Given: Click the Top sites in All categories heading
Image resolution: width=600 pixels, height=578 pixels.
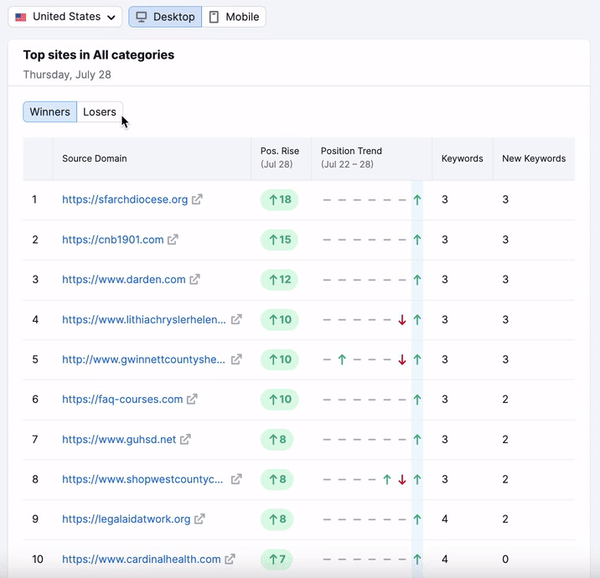Looking at the screenshot, I should (98, 55).
